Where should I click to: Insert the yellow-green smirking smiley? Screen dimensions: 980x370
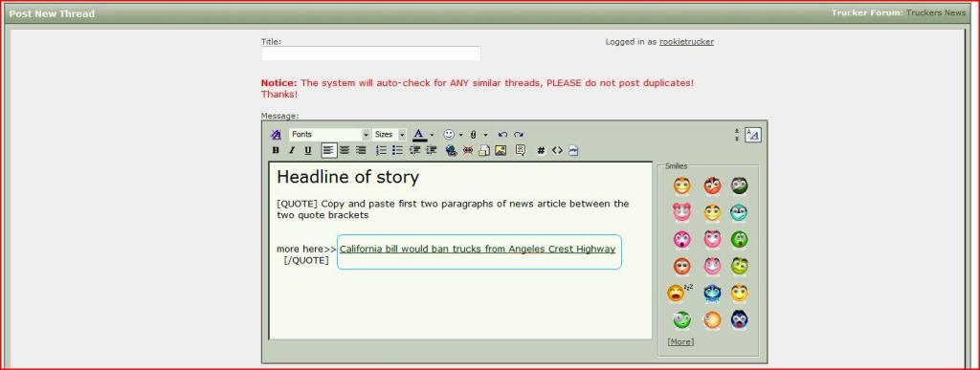coord(740,267)
